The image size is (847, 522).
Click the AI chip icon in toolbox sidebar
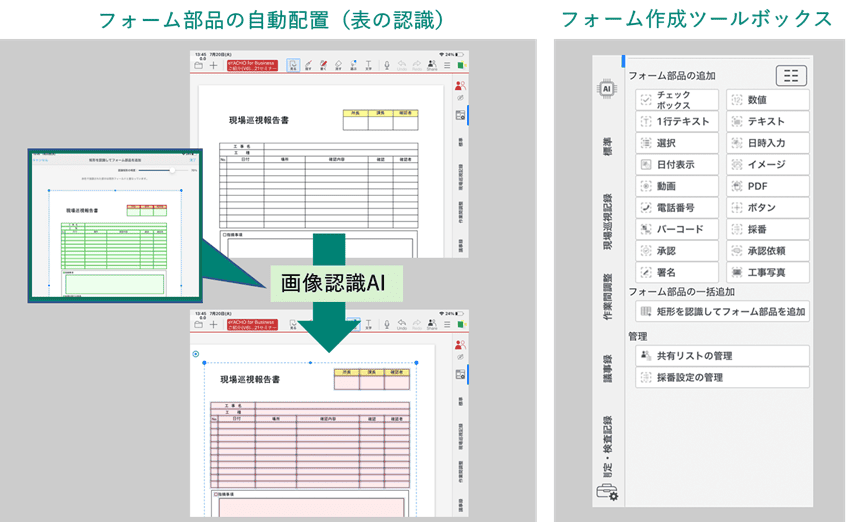point(606,89)
